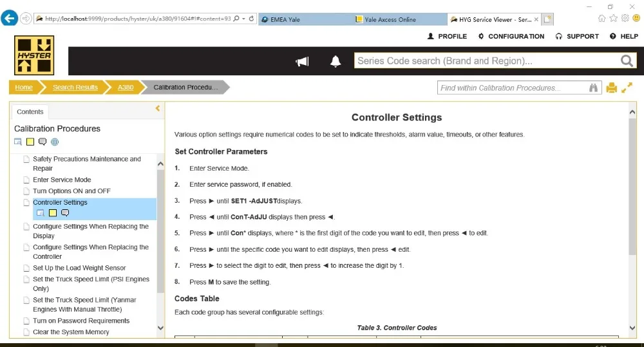644x347 pixels.
Task: Click the comment bubble icon under Controller Settings
Action: (x=65, y=212)
